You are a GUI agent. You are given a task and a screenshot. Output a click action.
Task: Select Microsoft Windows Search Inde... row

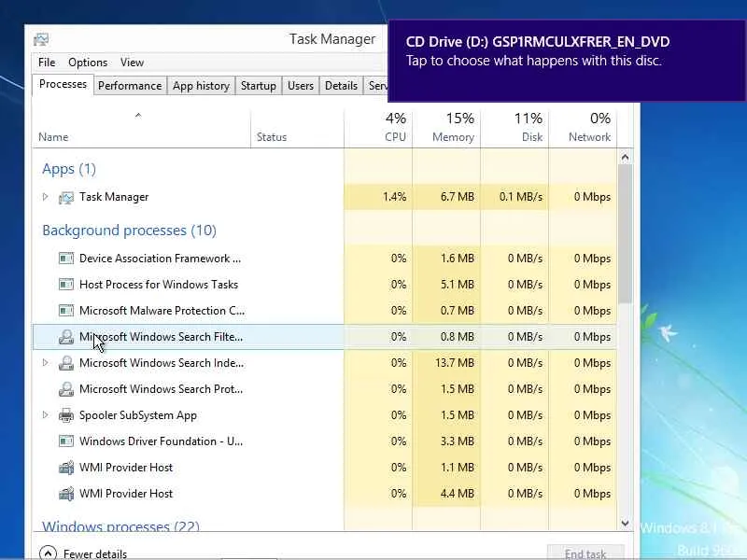(324, 363)
